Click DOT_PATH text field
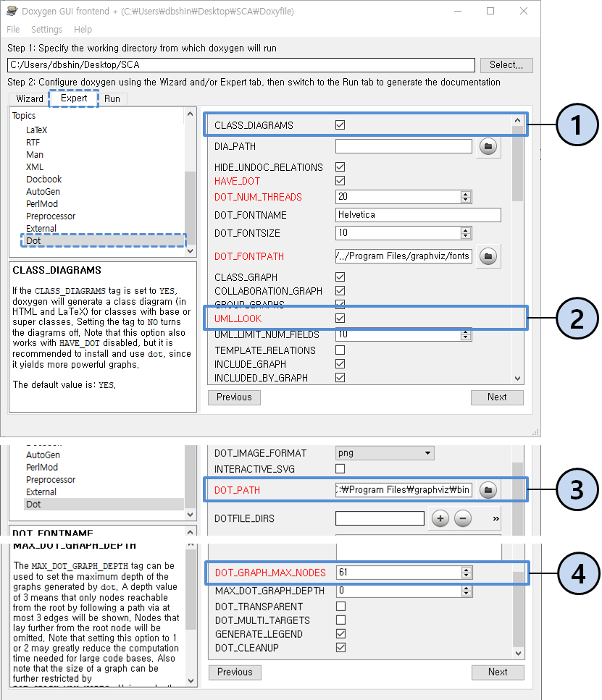Screen dimensions: 602x700 point(404,490)
